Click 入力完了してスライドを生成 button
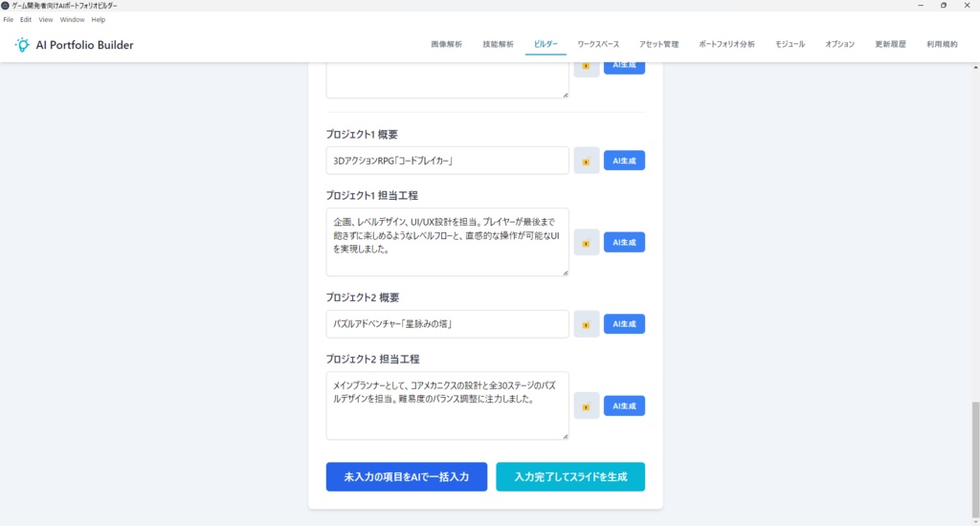980x526 pixels. pyautogui.click(x=570, y=476)
